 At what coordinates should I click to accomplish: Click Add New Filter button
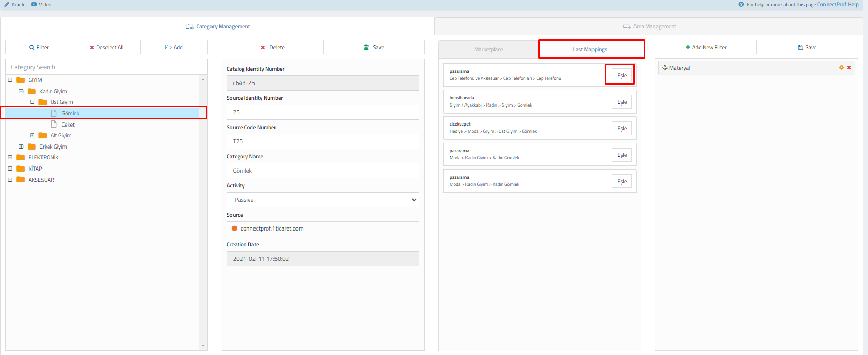coord(706,47)
